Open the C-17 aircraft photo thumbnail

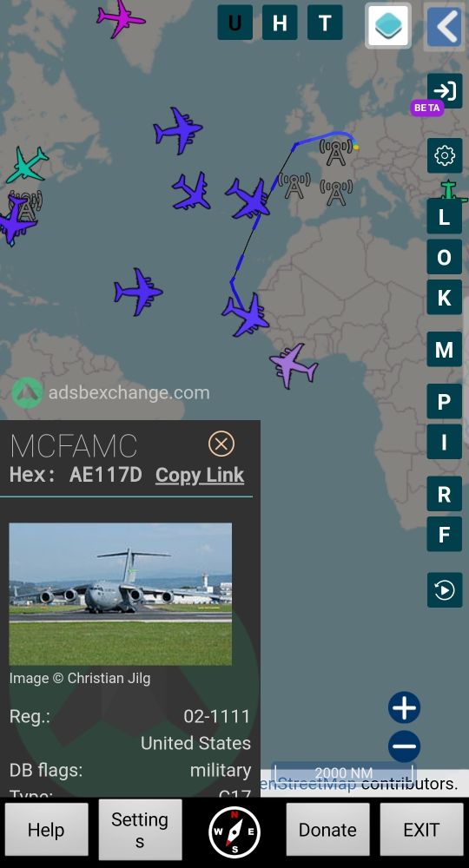point(120,594)
